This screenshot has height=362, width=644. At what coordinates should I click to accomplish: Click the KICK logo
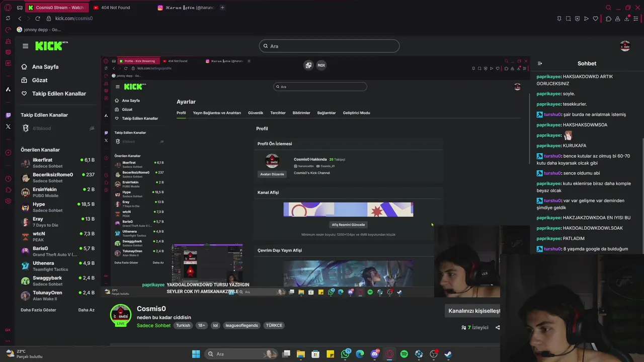coord(51,46)
